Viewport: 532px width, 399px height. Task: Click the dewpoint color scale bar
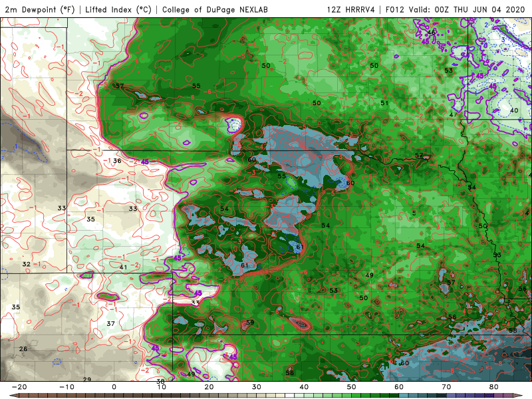267,396
